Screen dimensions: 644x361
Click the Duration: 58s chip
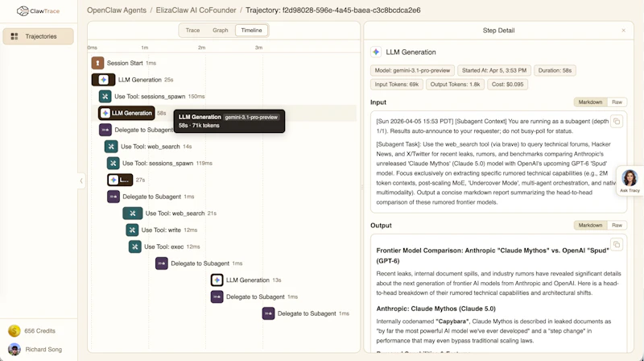555,70
